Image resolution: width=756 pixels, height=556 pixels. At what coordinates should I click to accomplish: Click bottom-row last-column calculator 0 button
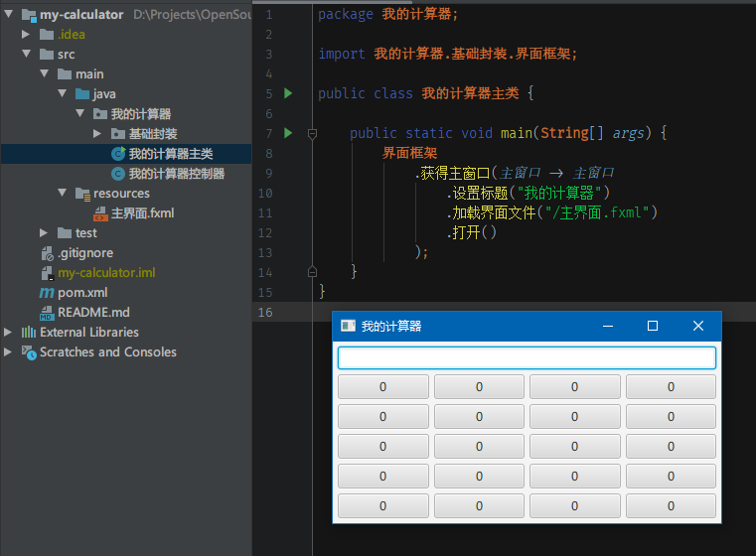click(671, 506)
